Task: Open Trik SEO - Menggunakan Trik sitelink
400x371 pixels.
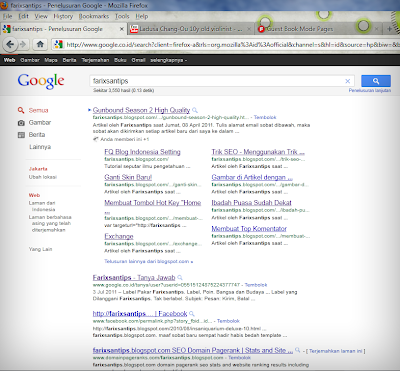Action: pyautogui.click(x=258, y=152)
